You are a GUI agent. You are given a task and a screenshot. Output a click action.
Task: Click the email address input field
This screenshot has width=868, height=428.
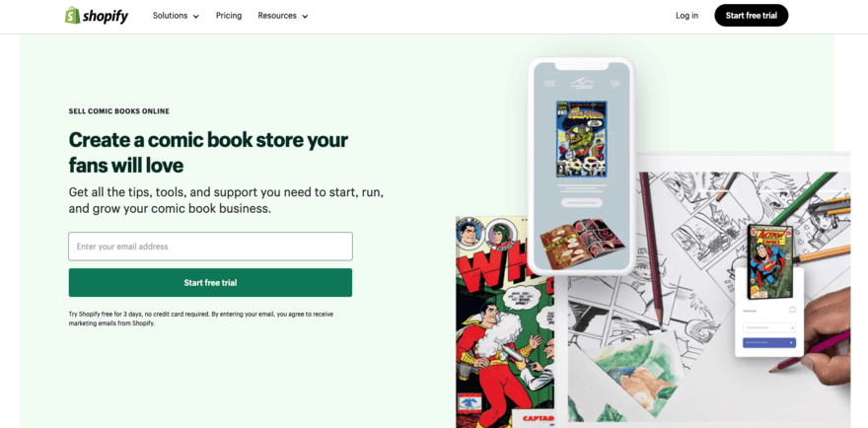point(210,247)
